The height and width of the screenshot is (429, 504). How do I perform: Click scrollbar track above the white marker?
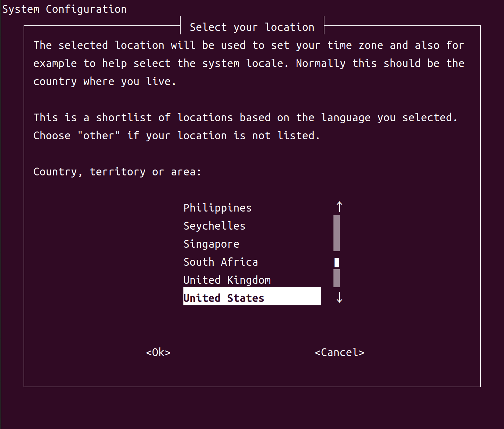tap(337, 233)
